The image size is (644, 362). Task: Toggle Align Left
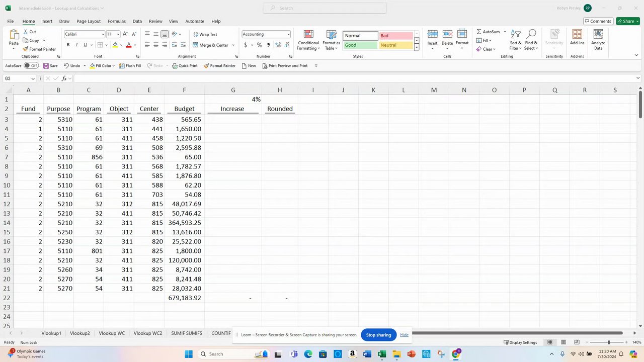point(147,45)
